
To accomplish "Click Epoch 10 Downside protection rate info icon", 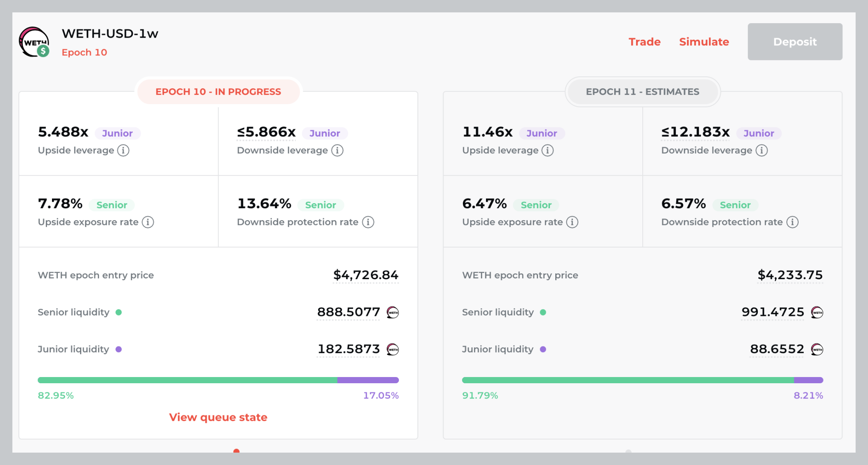I will click(368, 222).
